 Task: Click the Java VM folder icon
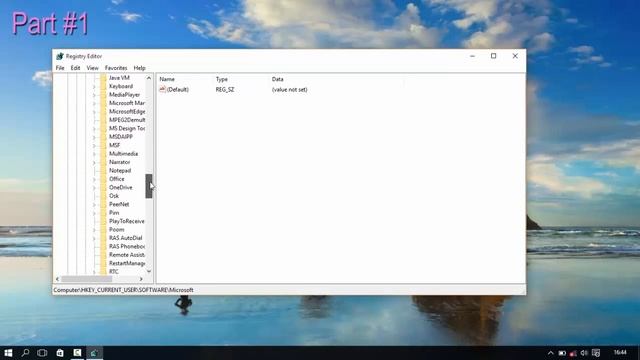[x=103, y=78]
